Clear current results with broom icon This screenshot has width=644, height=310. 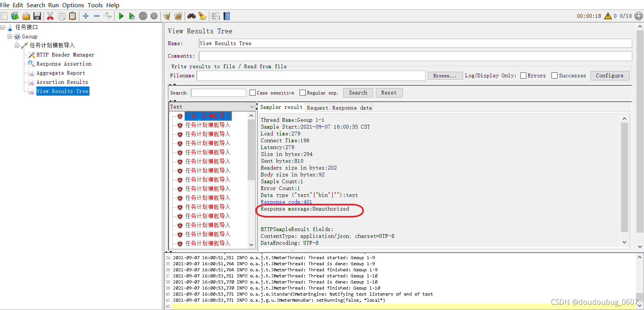tap(167, 16)
